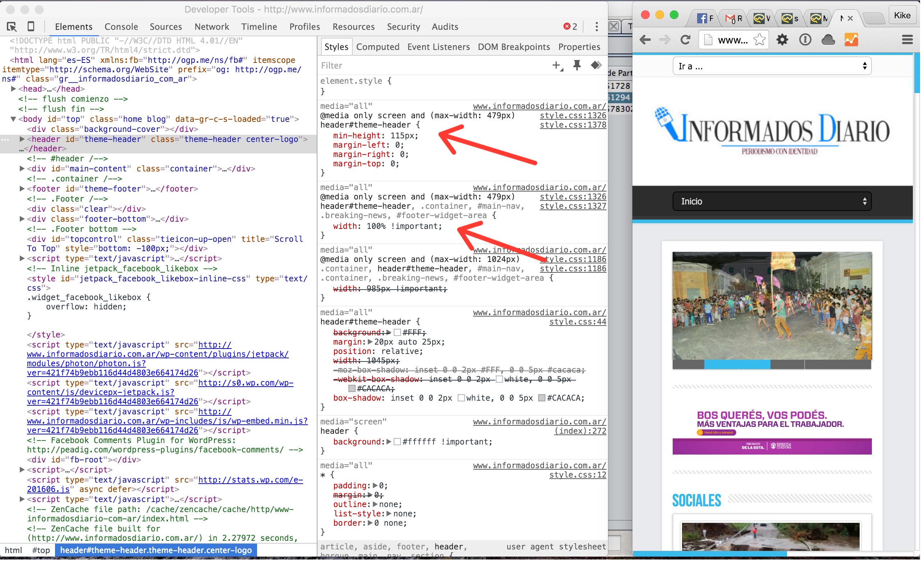Switch to the Console tab
The height and width of the screenshot is (562, 924).
point(121,27)
